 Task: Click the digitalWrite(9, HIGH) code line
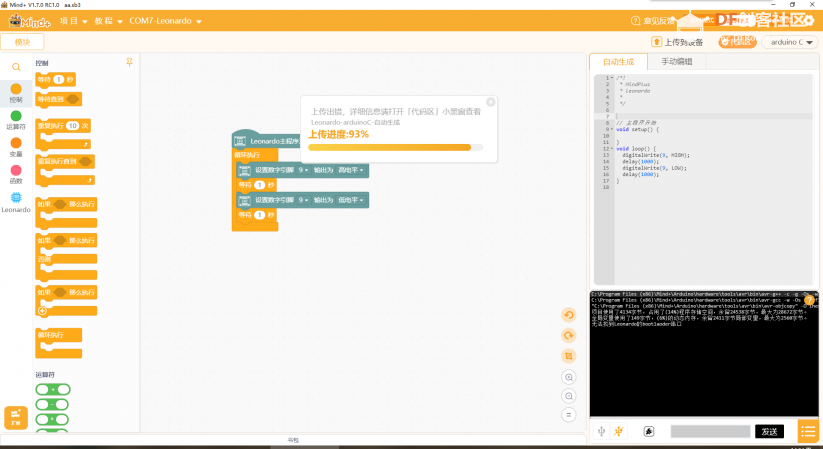(x=656, y=155)
